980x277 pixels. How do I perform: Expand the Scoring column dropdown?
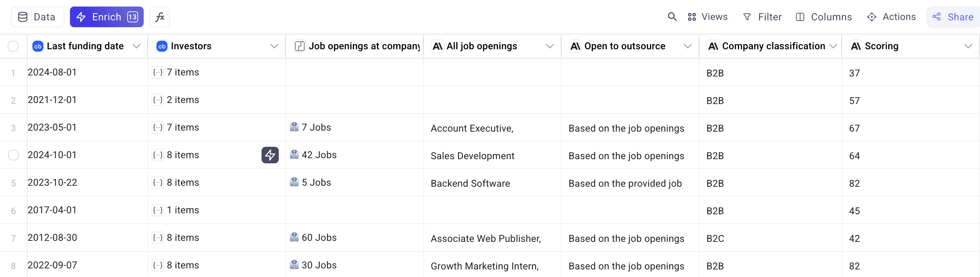(968, 46)
